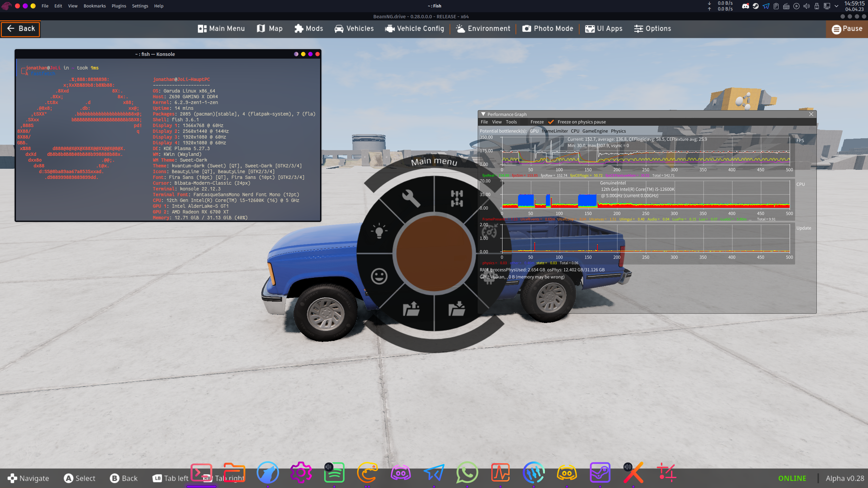This screenshot has height=488, width=868.
Task: Select the gearbox shifter icon in radial menu
Action: 457,198
